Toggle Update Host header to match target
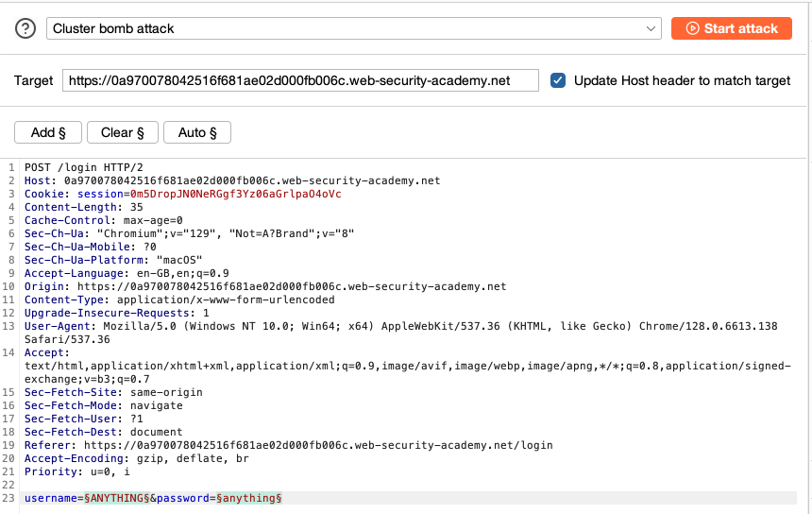The width and height of the screenshot is (812, 514). pos(558,80)
